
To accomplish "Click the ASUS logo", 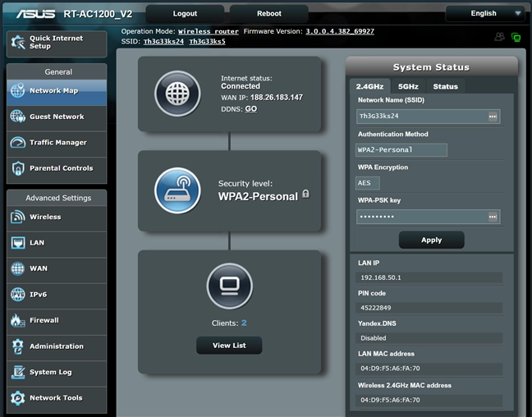I will pos(35,14).
